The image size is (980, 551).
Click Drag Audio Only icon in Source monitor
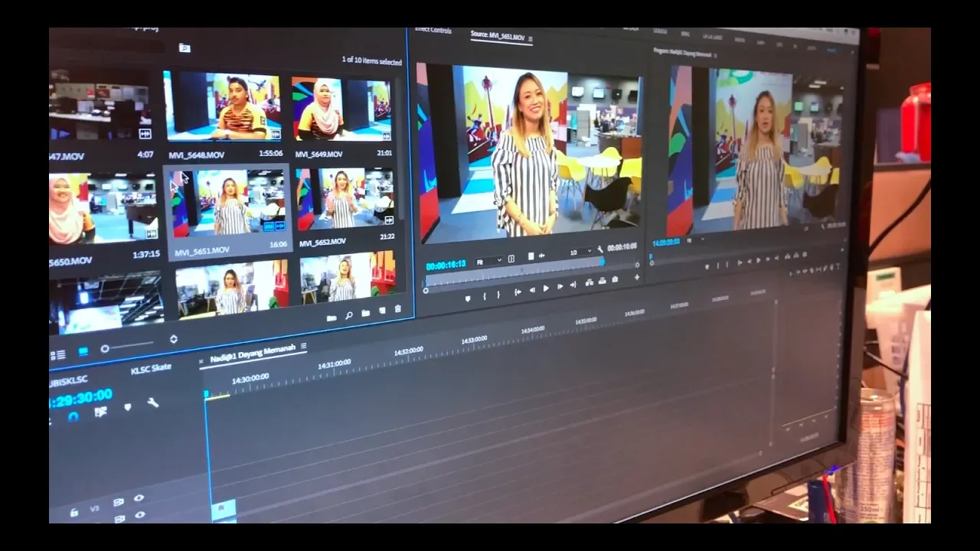pos(541,256)
